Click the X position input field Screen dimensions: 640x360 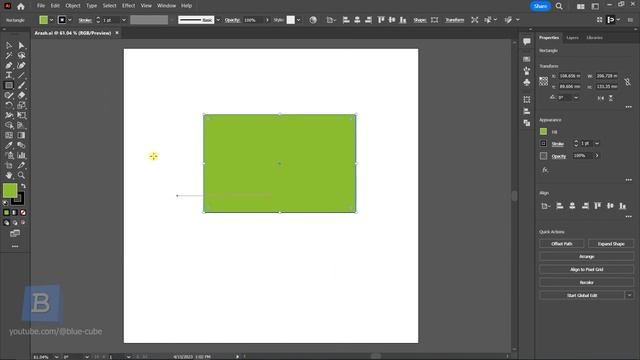coord(570,76)
